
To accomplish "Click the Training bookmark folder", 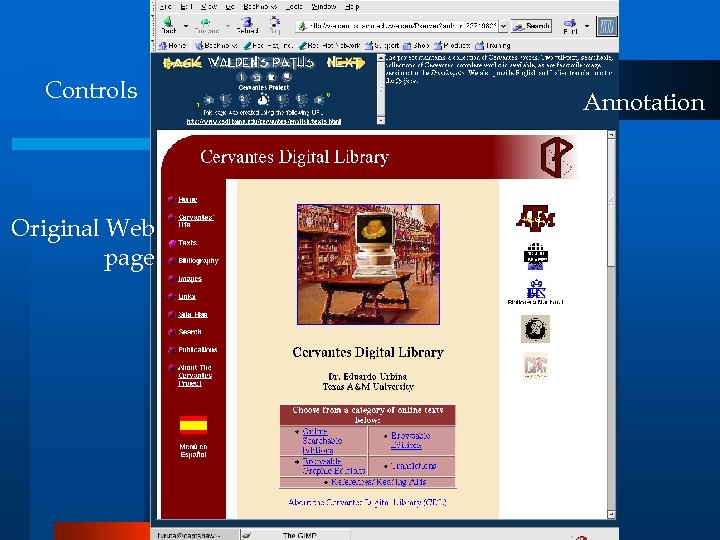I will click(x=493, y=45).
